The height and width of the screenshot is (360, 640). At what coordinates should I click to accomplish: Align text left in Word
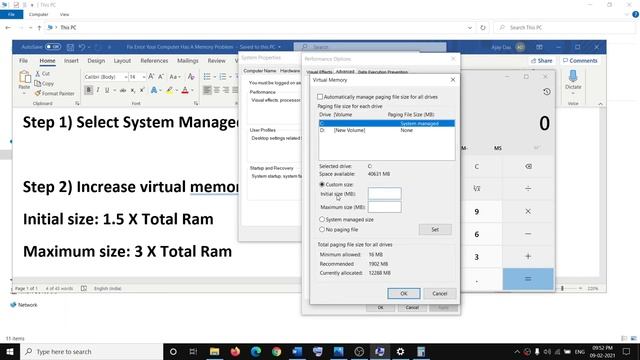pyautogui.click(x=207, y=90)
